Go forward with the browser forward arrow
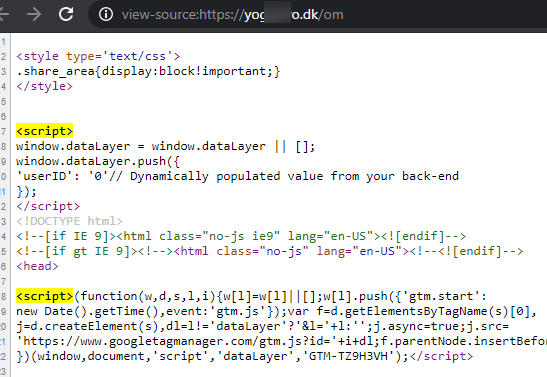 coord(34,14)
